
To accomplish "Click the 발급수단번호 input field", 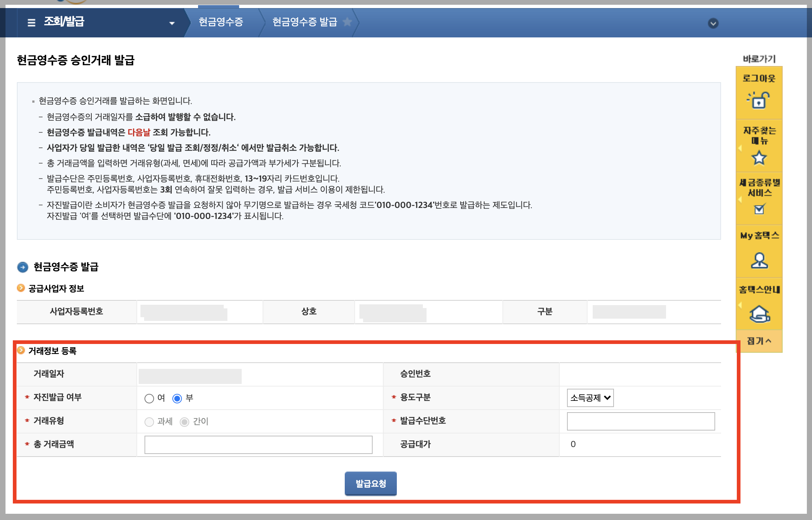I will (640, 421).
